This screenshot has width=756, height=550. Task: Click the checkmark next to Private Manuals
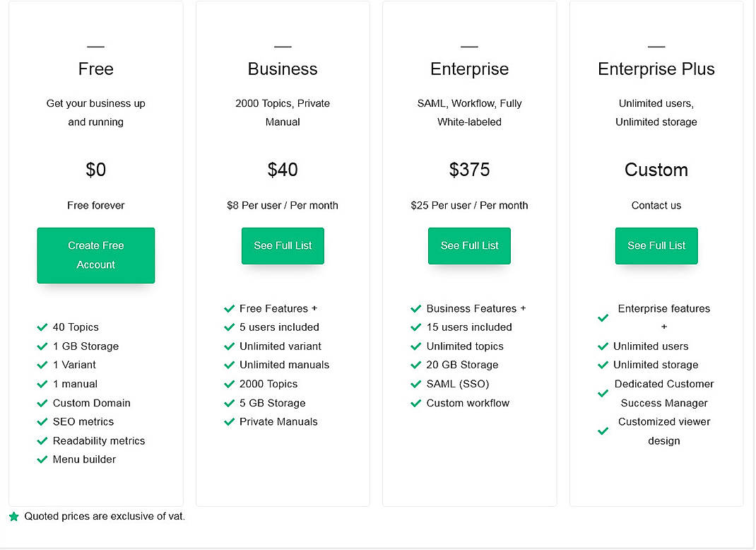(230, 422)
